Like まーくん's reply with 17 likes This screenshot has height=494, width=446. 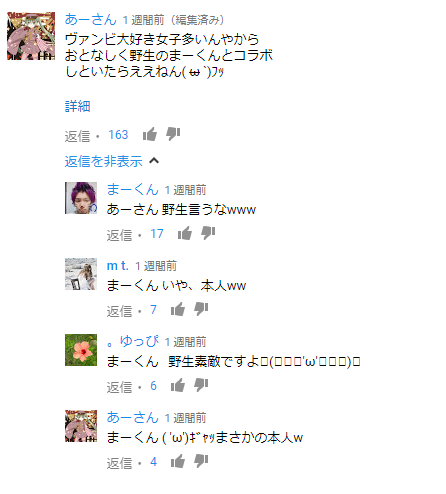pyautogui.click(x=185, y=233)
